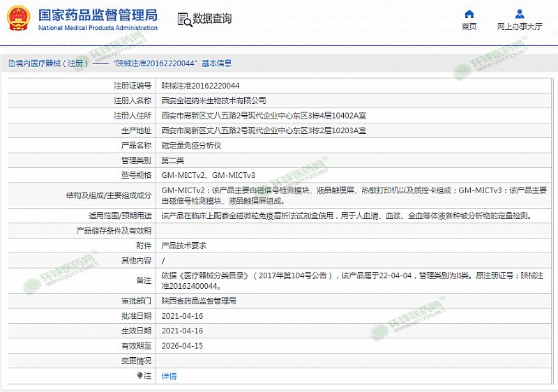Viewport: 558px width, 392px height.
Task: Click the 数据查询 document search icon
Action: pos(183,19)
